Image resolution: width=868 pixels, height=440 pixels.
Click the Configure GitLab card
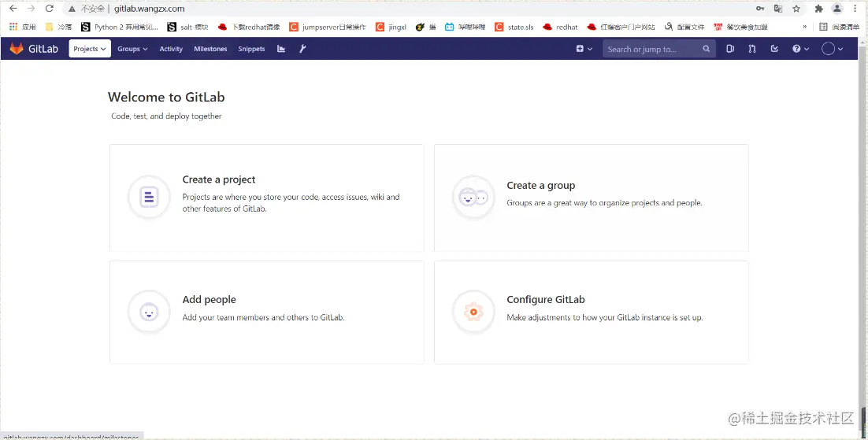click(592, 312)
